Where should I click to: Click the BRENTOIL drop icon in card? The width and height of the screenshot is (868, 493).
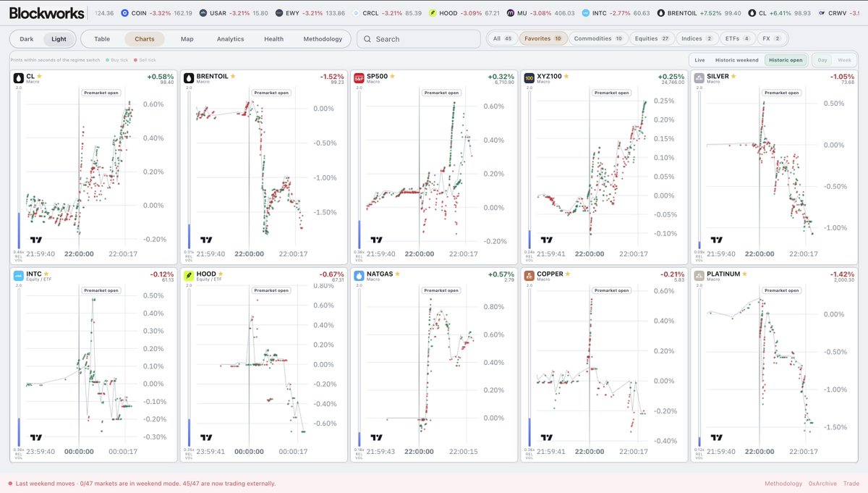coord(189,77)
